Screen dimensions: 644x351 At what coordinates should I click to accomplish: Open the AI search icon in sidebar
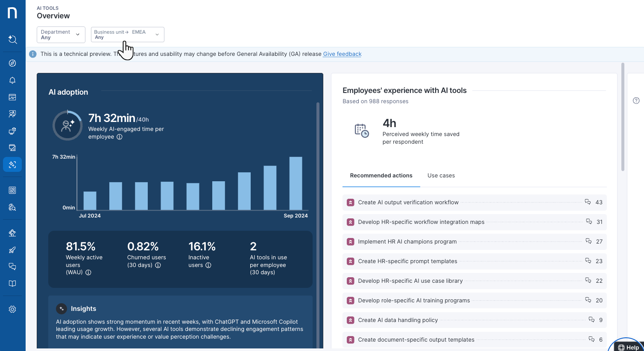[x=12, y=40]
